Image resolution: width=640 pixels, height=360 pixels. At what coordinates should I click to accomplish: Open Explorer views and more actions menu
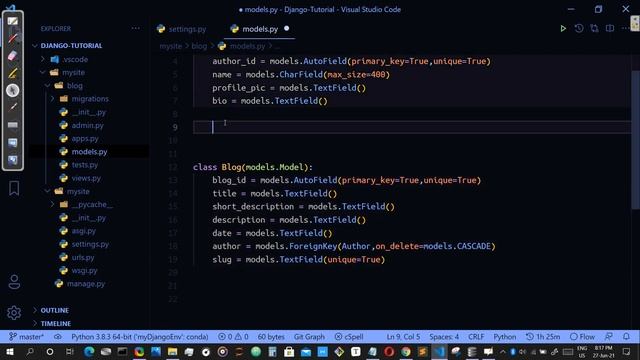click(136, 29)
